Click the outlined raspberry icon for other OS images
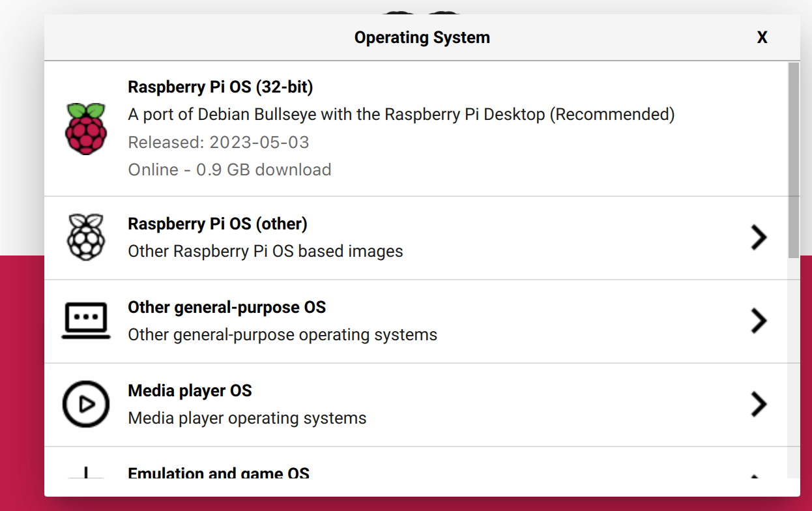812x511 pixels. [86, 237]
